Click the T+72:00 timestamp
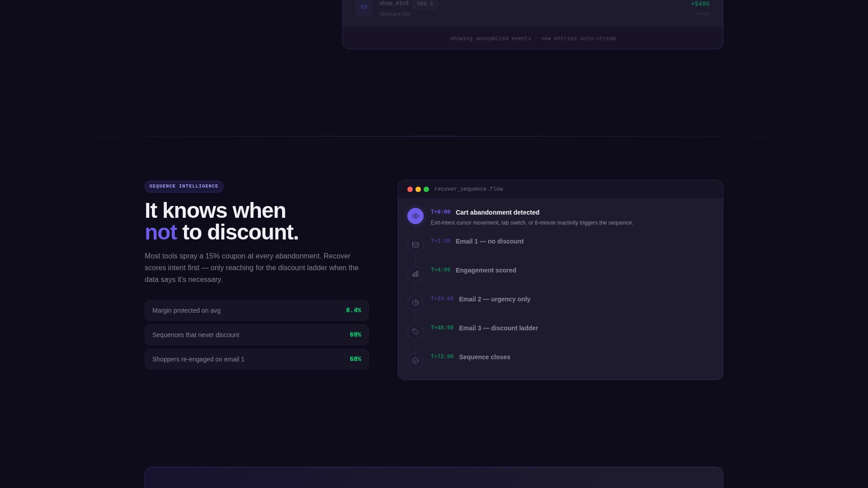This screenshot has width=868, height=488. 442,357
